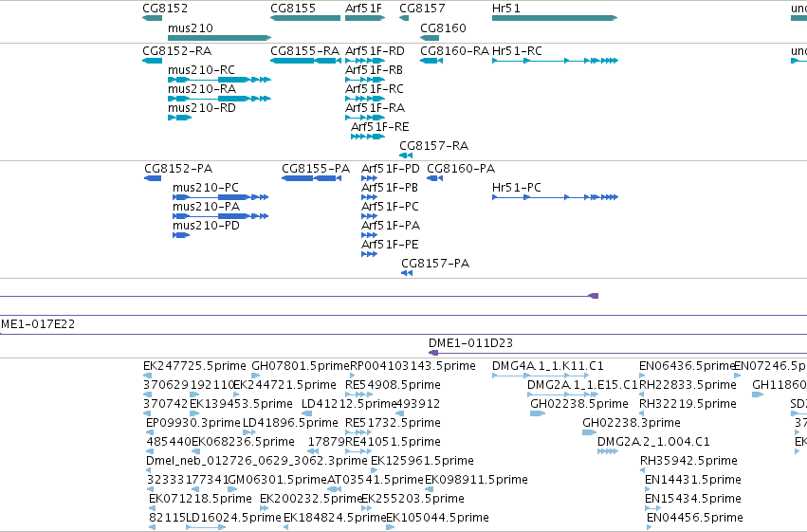
Task: Click EST RH32219.5prime
Action: point(642,413)
